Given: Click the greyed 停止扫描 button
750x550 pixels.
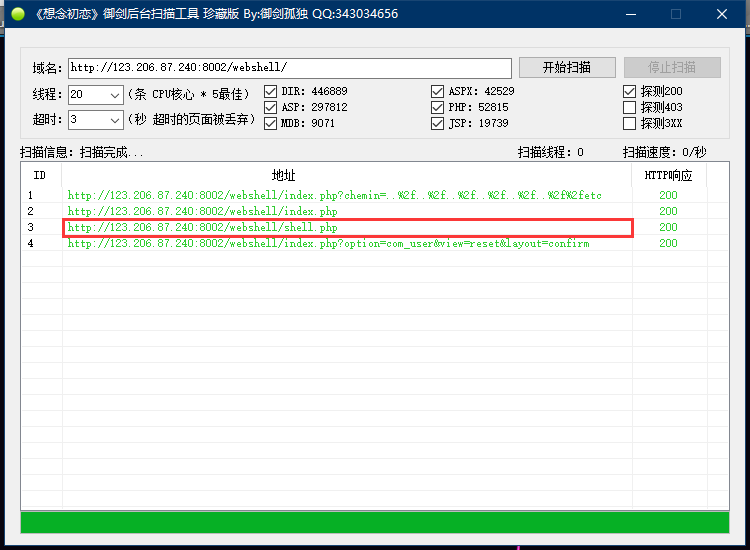Looking at the screenshot, I should [672, 67].
